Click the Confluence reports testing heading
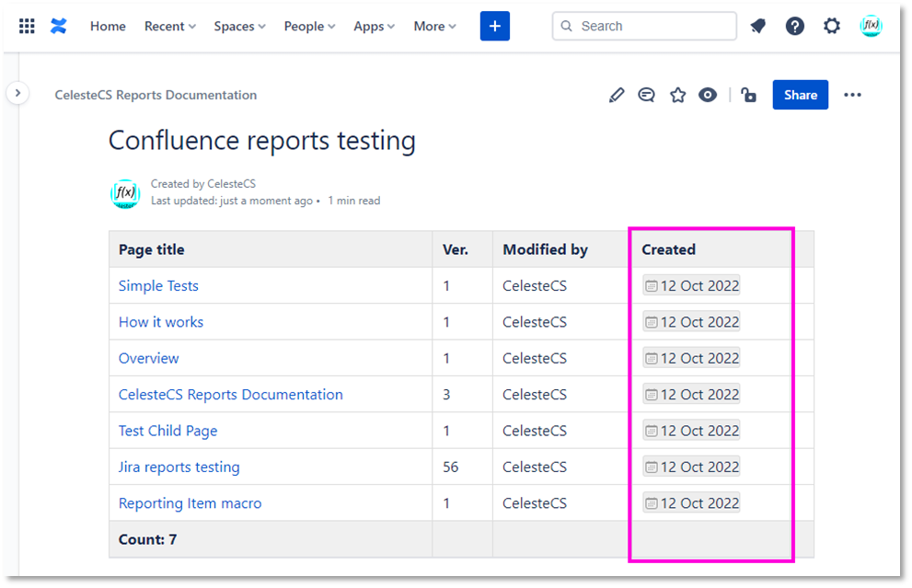The width and height of the screenshot is (912, 588). pyautogui.click(x=262, y=142)
